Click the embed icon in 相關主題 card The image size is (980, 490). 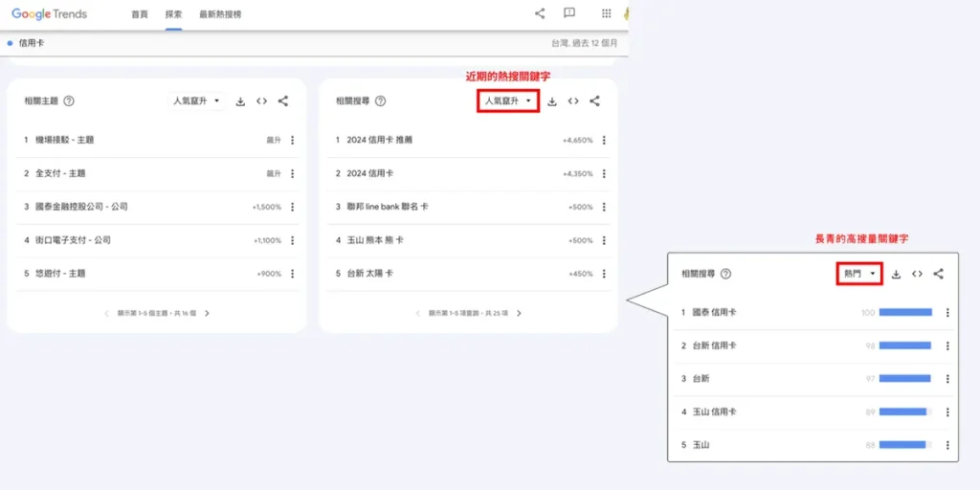[x=262, y=101]
